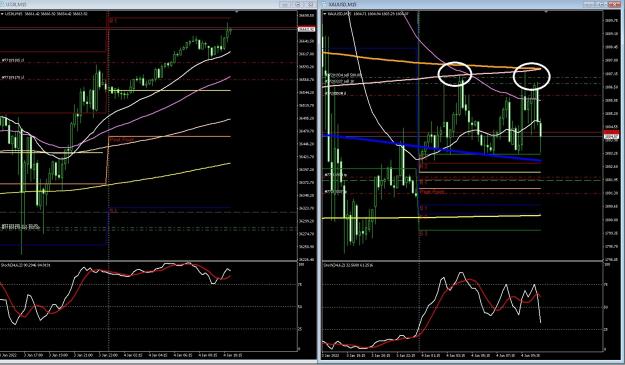
Task: Click the XAUUSD chart window title icon
Action: [x=324, y=4]
